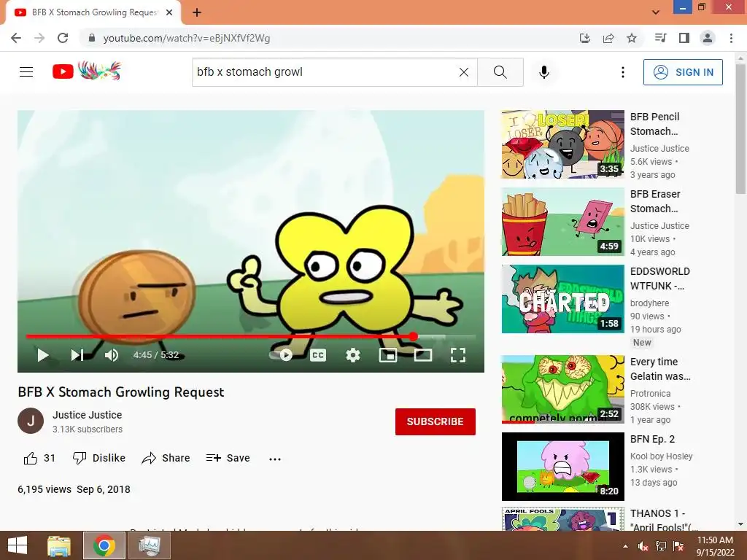
Task: Open Every time Gelatin was video title
Action: point(660,369)
